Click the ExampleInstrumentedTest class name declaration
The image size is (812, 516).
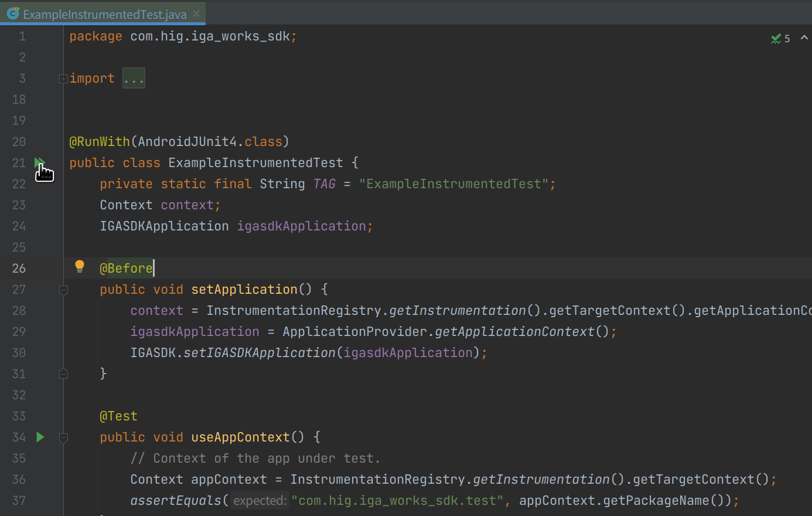click(x=255, y=162)
